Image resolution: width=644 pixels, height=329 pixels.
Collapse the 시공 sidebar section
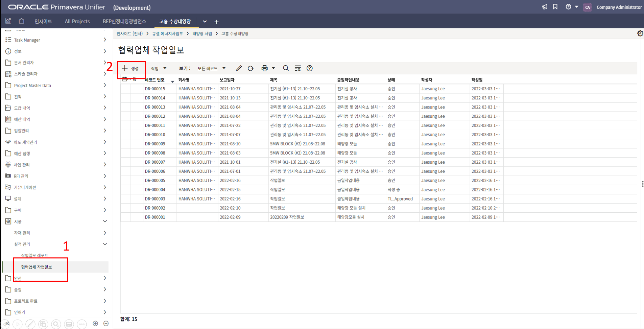coord(105,221)
